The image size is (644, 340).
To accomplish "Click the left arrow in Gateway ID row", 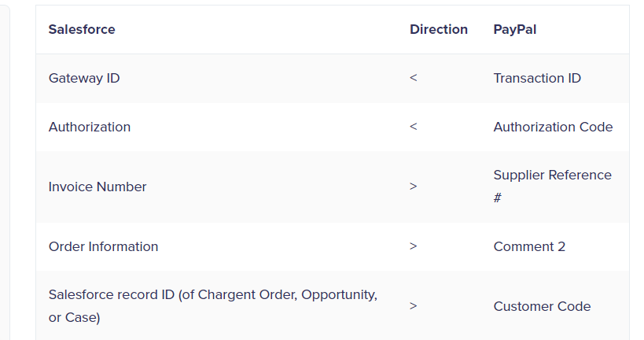I will point(413,78).
